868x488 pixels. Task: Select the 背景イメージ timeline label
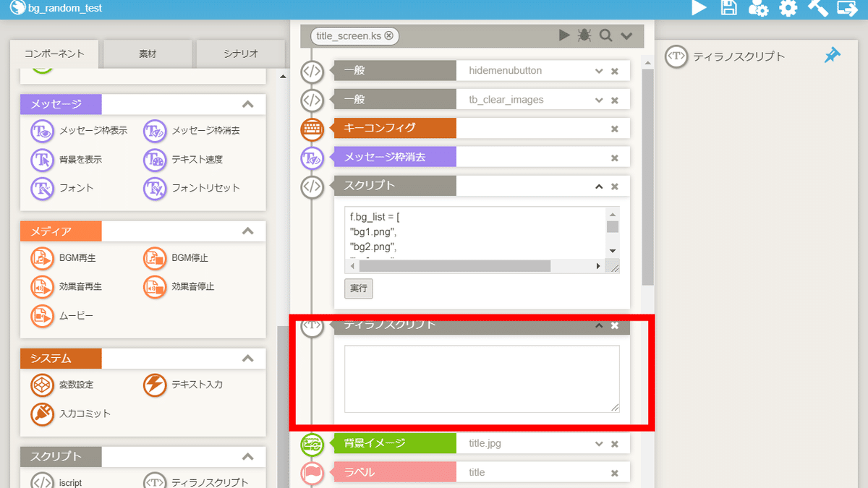coord(394,443)
